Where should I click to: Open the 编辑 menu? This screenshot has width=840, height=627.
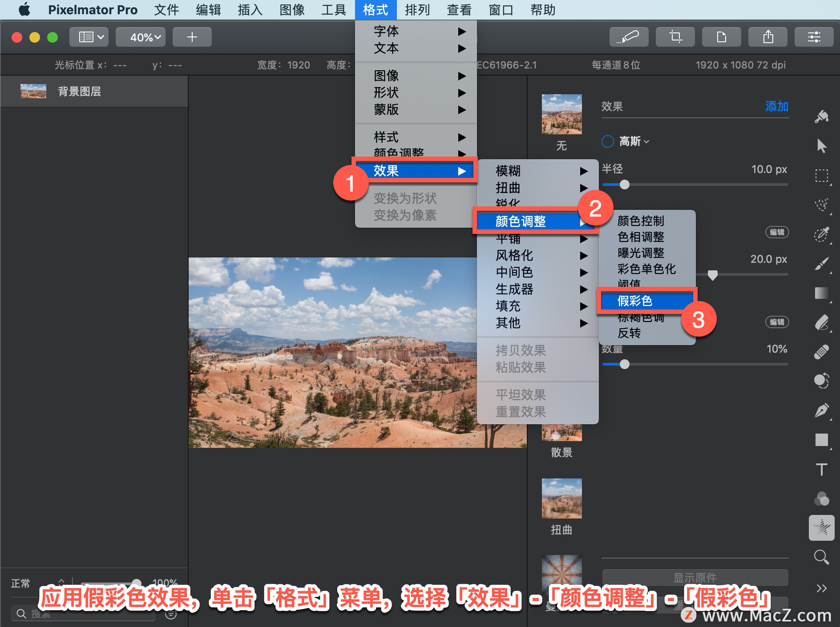pos(208,9)
